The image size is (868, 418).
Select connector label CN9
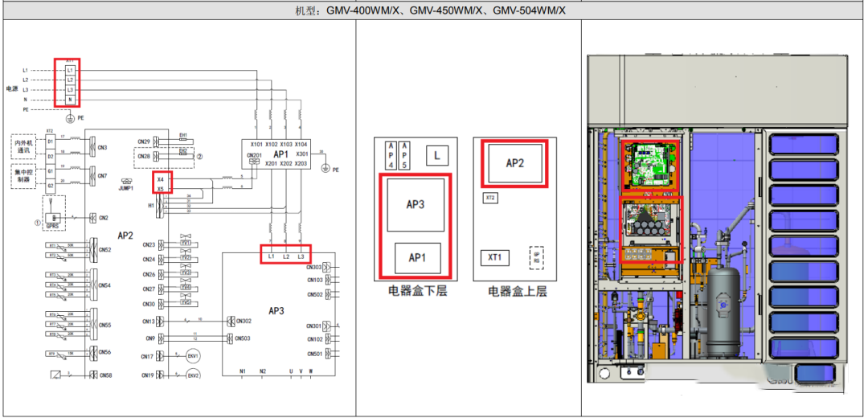click(x=150, y=338)
